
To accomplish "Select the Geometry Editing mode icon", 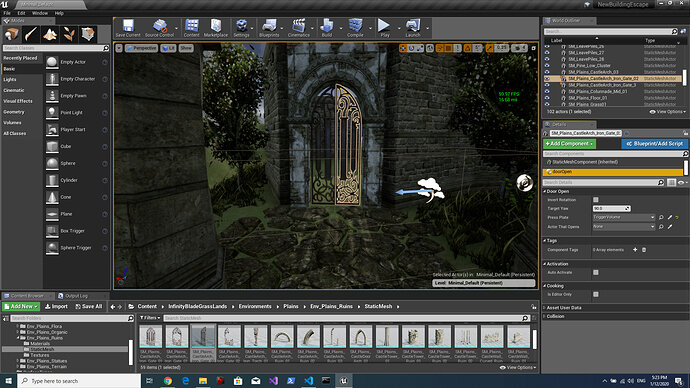I will (88, 34).
